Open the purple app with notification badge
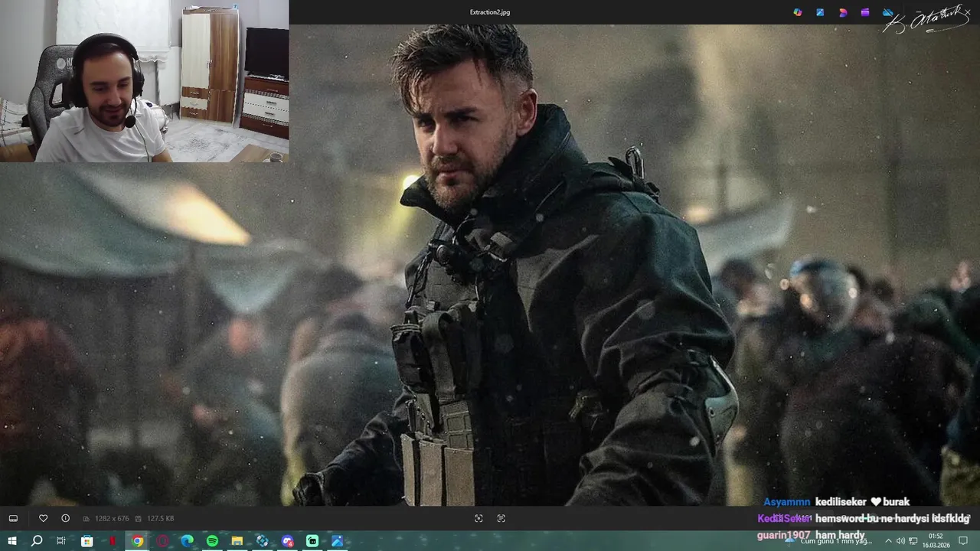 (x=287, y=541)
